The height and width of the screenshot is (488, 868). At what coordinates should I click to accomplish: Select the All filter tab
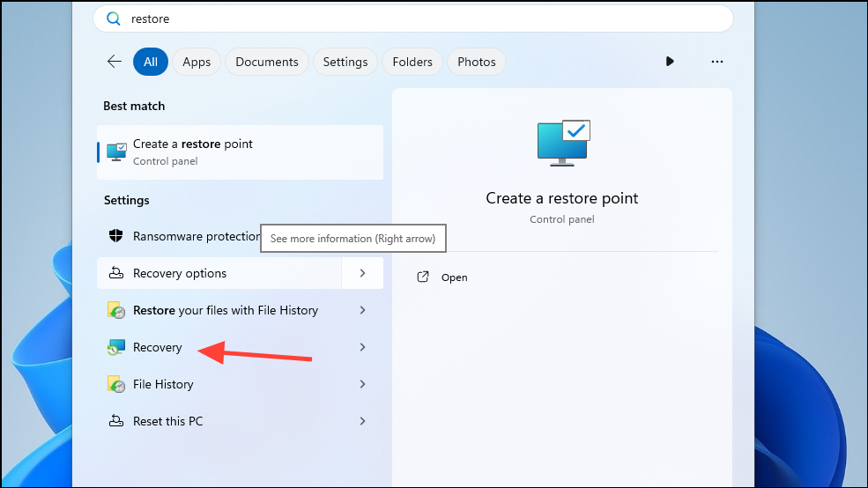point(151,62)
